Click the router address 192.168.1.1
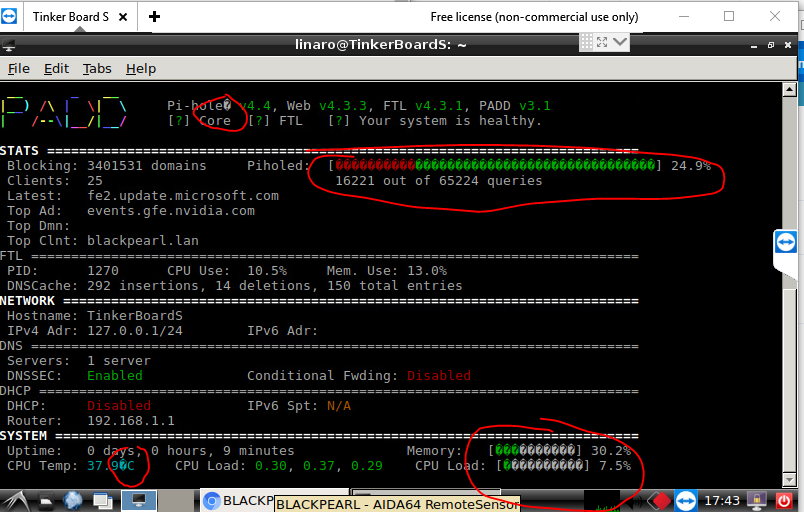This screenshot has height=512, width=804. [131, 421]
